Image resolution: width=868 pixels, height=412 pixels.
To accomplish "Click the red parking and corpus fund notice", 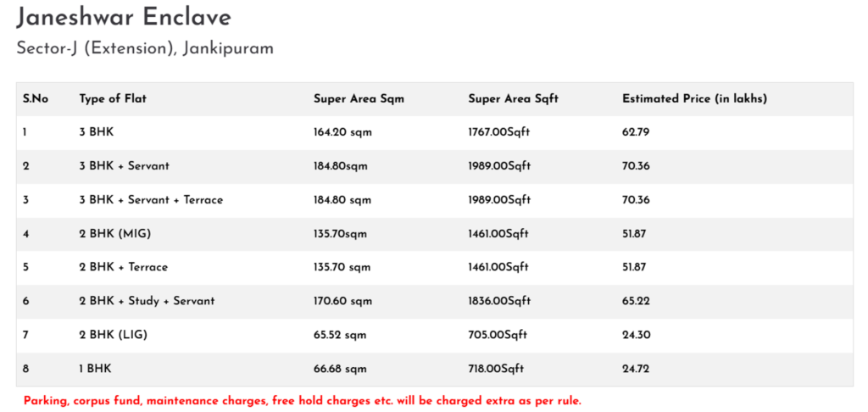I will (x=303, y=401).
